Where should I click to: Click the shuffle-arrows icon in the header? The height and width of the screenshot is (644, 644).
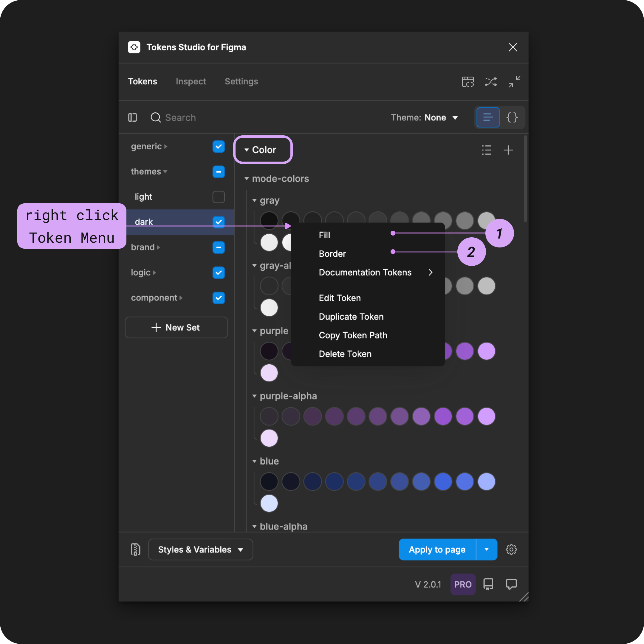point(491,82)
